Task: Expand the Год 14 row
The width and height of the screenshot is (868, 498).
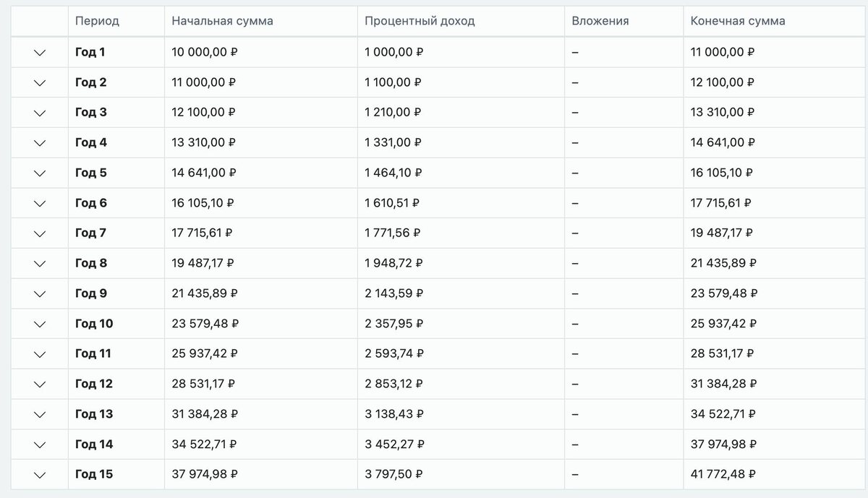Action: pos(40,445)
